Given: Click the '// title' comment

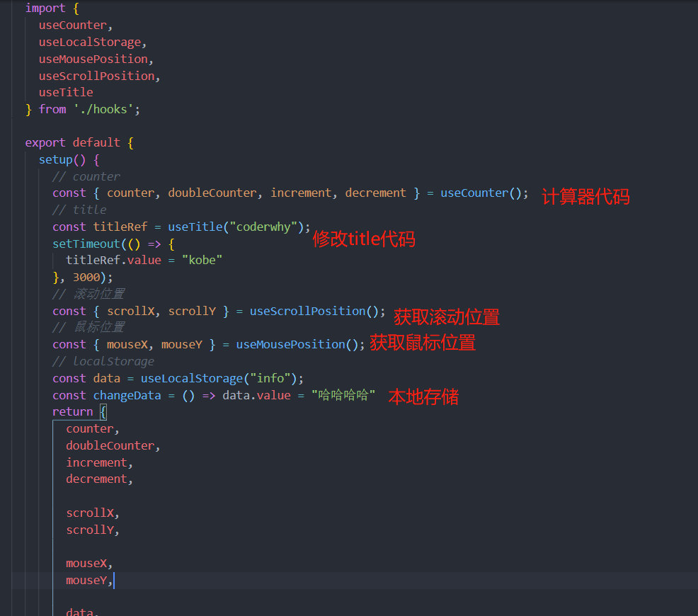Looking at the screenshot, I should pos(79,210).
